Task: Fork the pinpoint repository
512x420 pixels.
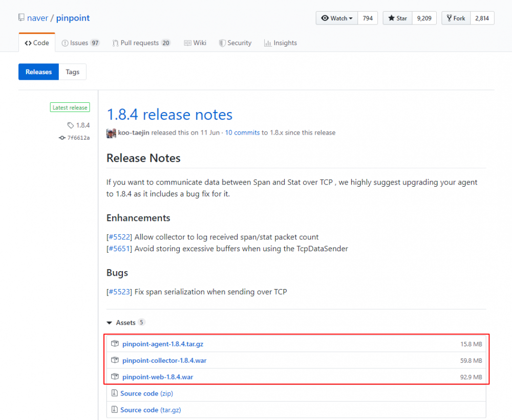Action: pos(456,18)
